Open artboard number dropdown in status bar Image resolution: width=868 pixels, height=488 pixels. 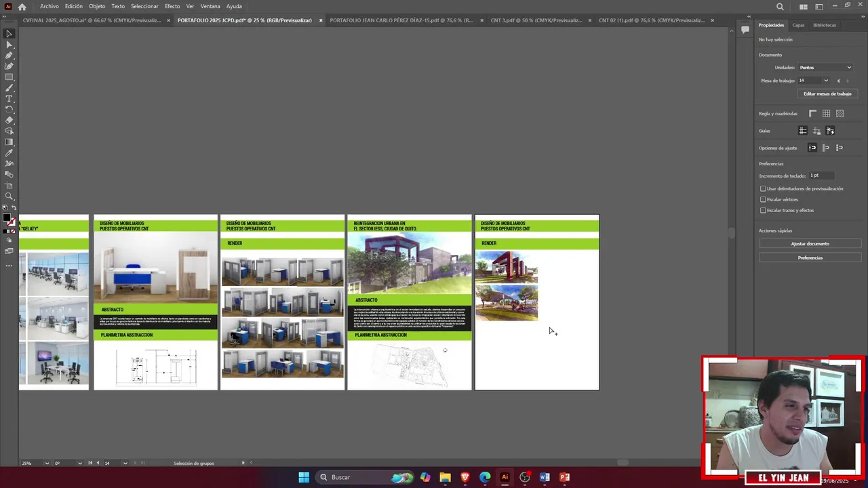point(125,463)
